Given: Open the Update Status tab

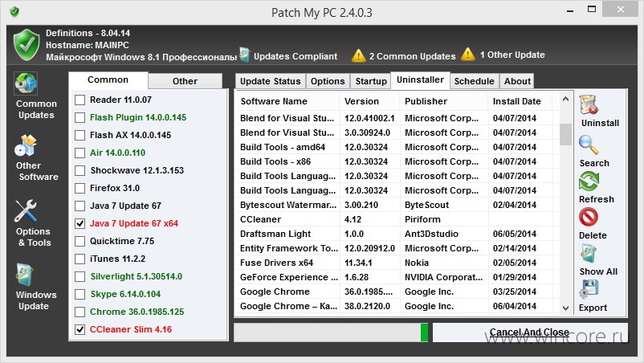Looking at the screenshot, I should pyautogui.click(x=271, y=81).
